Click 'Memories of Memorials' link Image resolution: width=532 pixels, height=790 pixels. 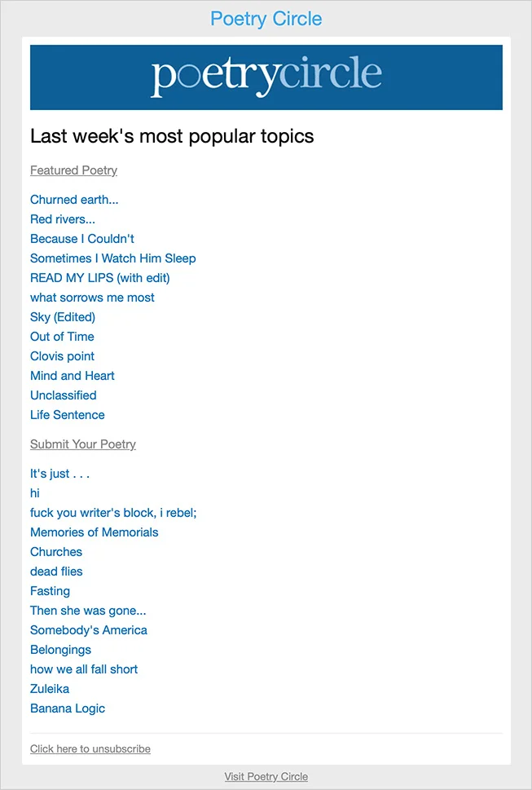pos(94,532)
